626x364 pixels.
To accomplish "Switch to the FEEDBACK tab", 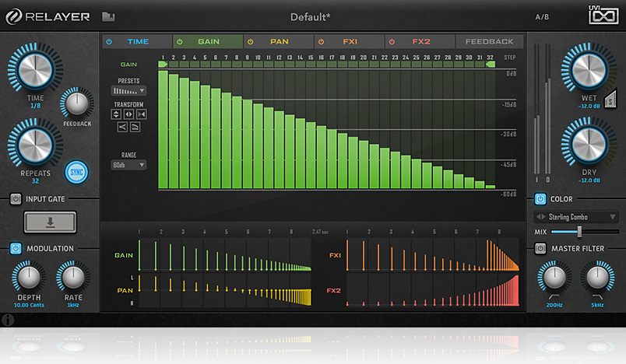I will [x=490, y=41].
